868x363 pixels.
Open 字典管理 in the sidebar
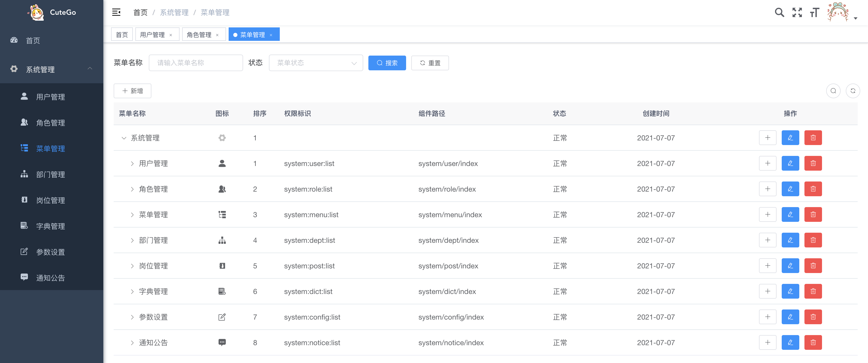pyautogui.click(x=52, y=226)
